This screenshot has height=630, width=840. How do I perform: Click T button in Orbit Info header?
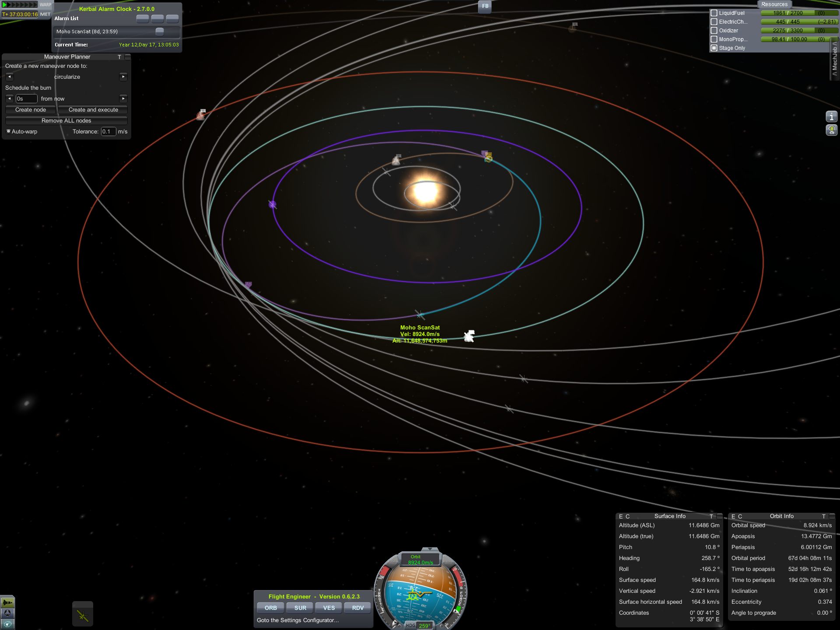(824, 517)
